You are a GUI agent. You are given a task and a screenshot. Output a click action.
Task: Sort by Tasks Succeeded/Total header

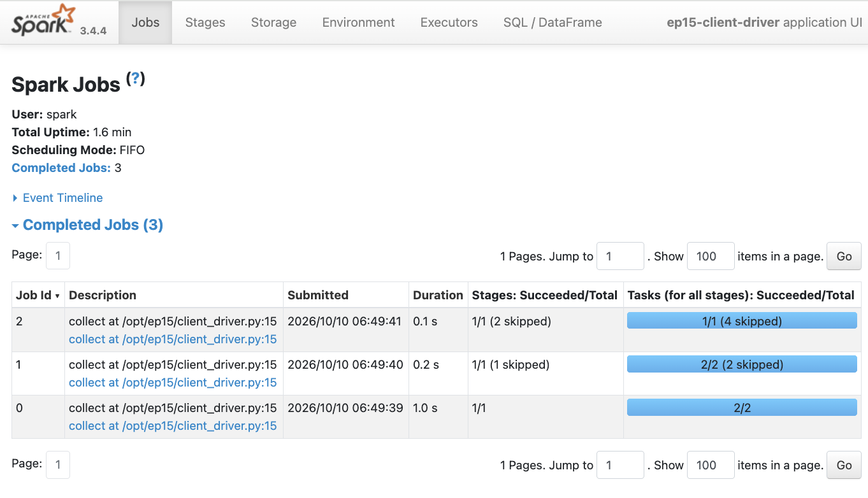(x=741, y=295)
